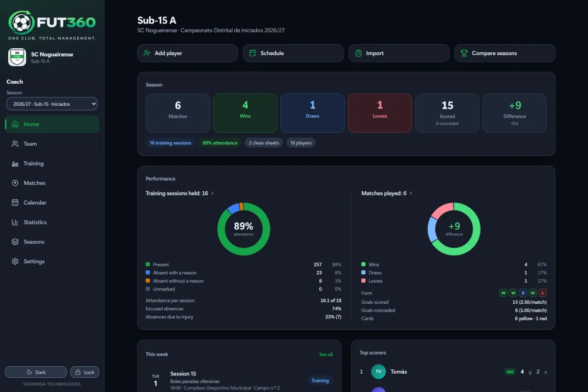This screenshot has width=588, height=392.
Task: Click the FUT360 soccer ball logo
Action: [22, 22]
